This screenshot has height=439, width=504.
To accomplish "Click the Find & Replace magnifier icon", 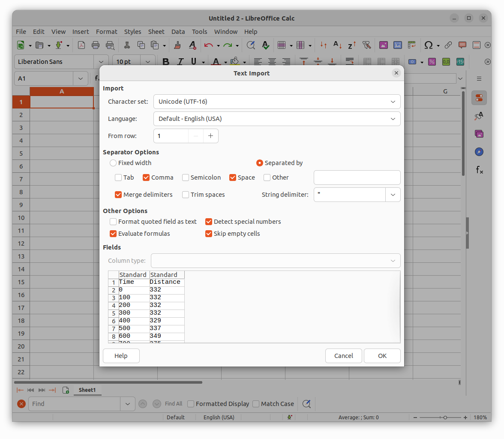I will pos(251,45).
